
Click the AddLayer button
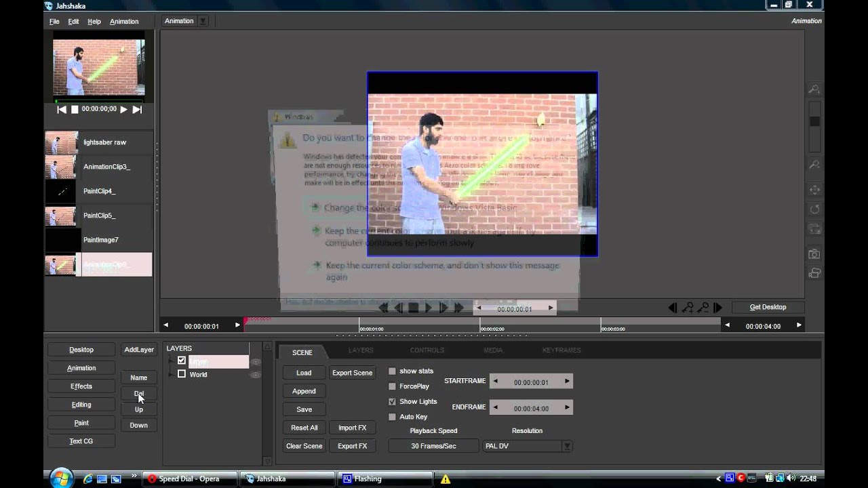click(139, 350)
